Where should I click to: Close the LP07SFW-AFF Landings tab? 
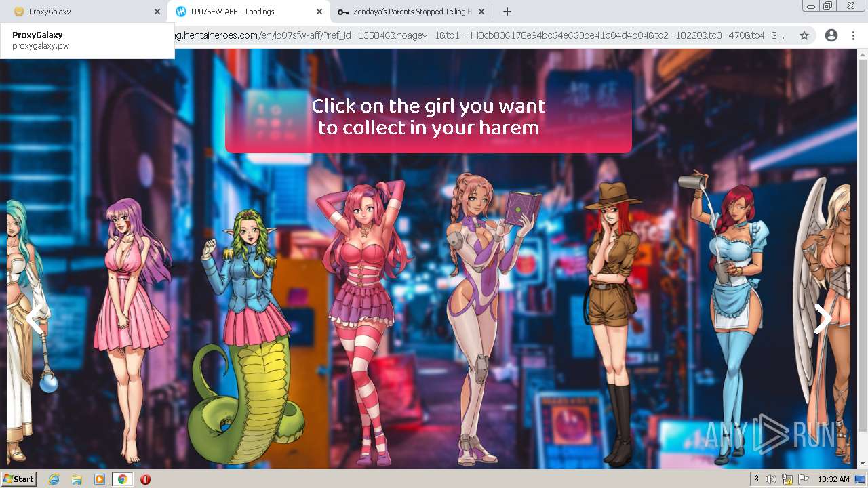click(x=319, y=12)
